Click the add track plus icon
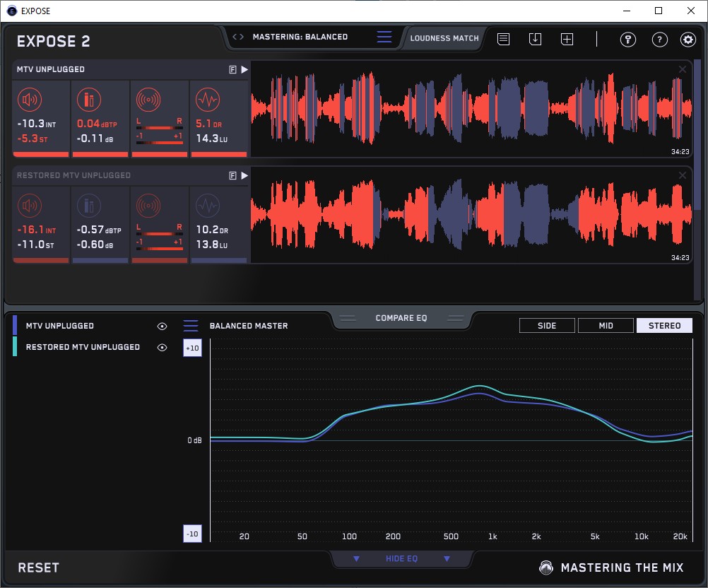708x588 pixels. 567,40
